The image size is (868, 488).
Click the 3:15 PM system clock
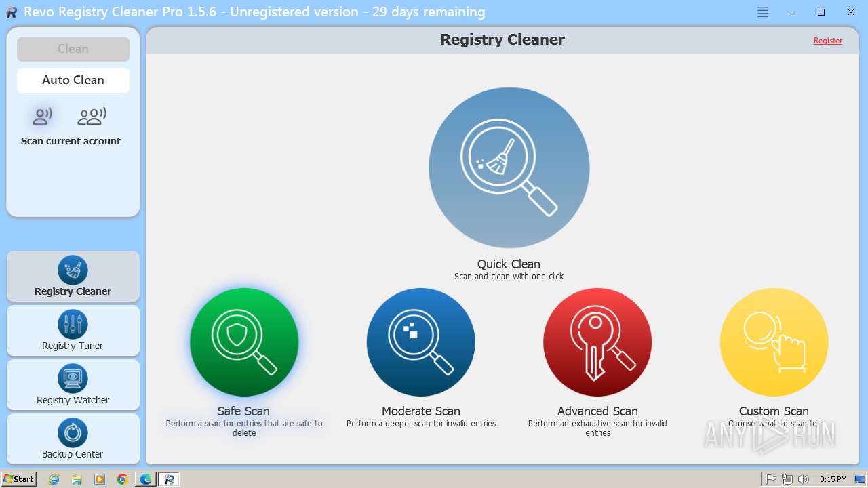click(833, 479)
